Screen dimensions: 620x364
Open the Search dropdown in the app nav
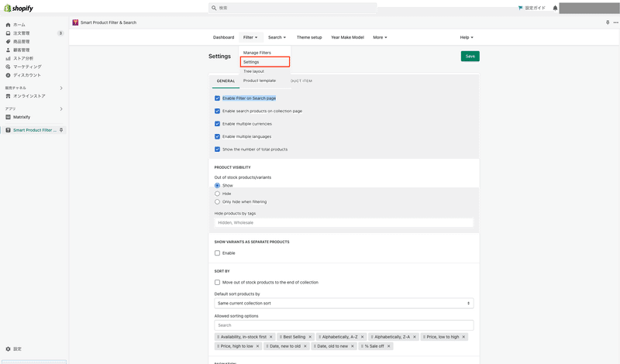pyautogui.click(x=277, y=37)
